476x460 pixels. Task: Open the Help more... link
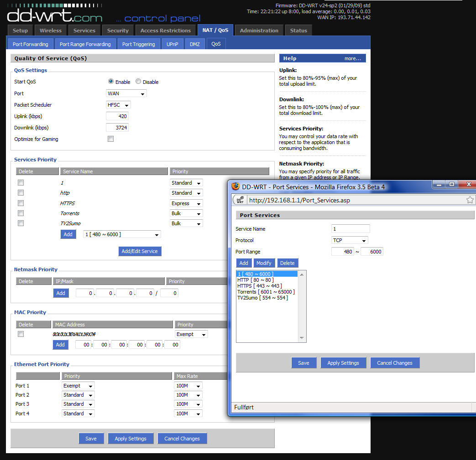pyautogui.click(x=353, y=58)
